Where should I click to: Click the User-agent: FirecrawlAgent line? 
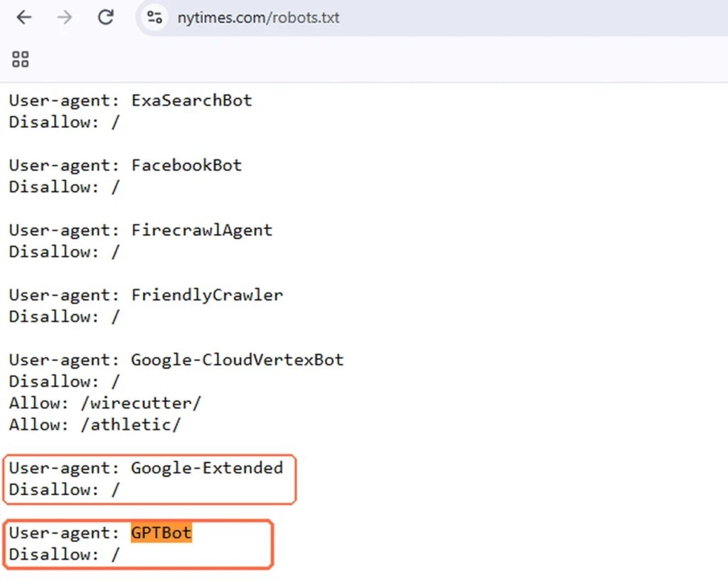coord(141,230)
